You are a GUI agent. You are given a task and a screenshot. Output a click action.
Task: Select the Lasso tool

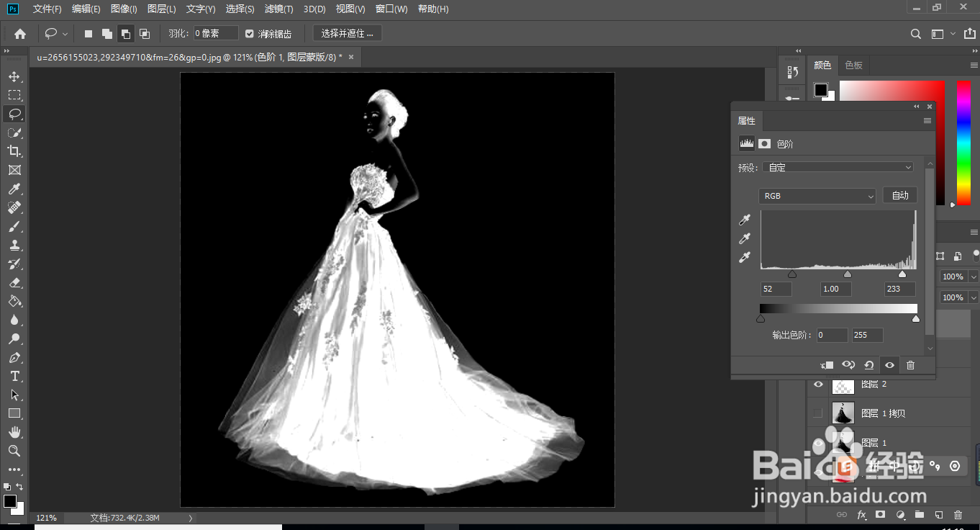14,114
